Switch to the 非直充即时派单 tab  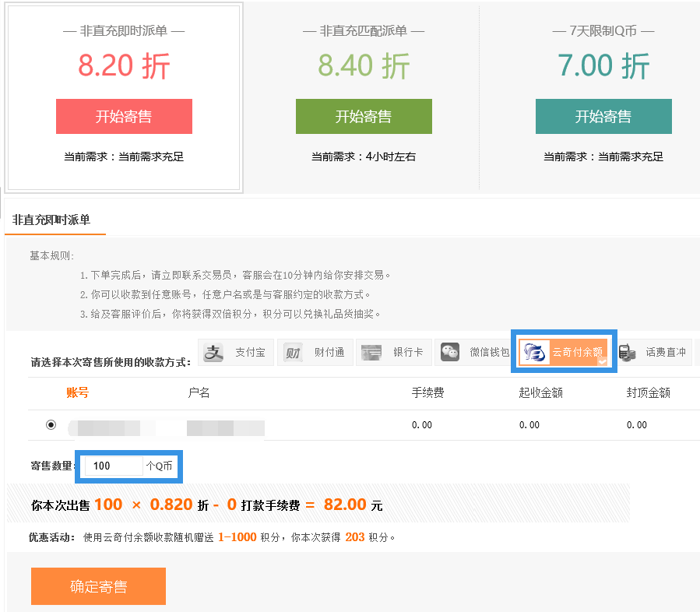(x=50, y=220)
